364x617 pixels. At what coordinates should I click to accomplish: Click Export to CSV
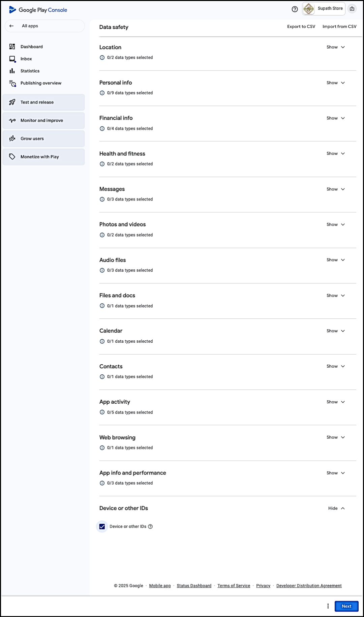tap(301, 27)
